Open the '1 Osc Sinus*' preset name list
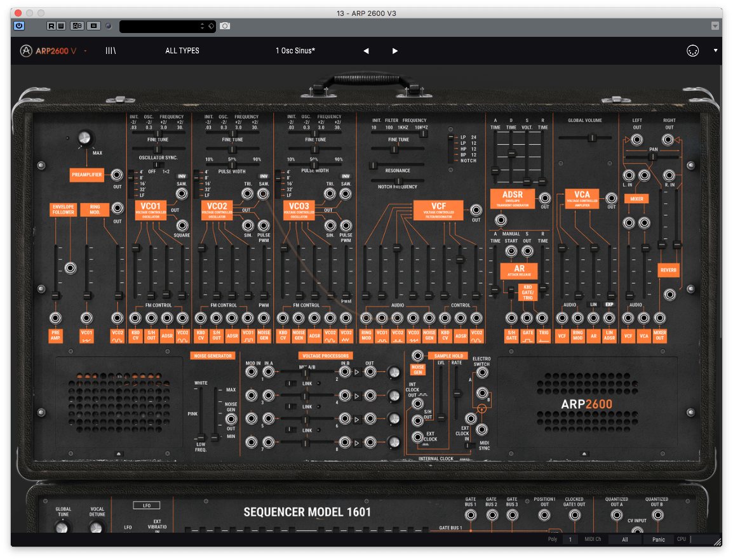Image resolution: width=733 pixels, height=560 pixels. pyautogui.click(x=295, y=51)
